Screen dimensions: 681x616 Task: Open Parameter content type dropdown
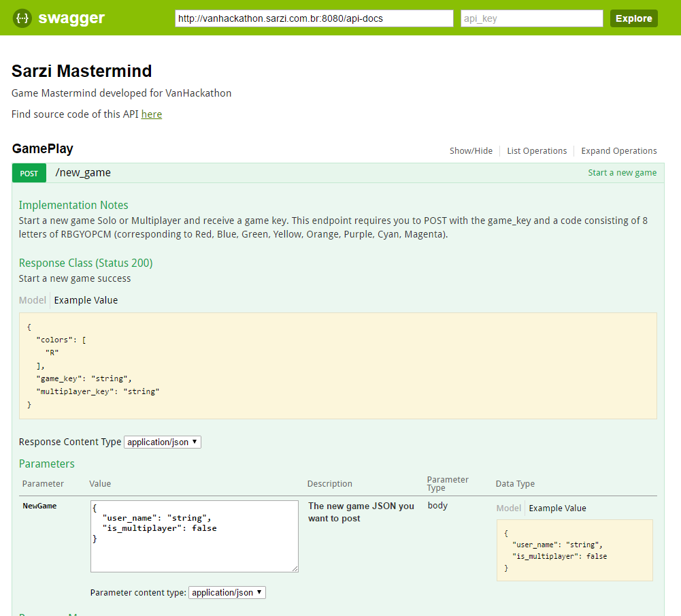(227, 593)
